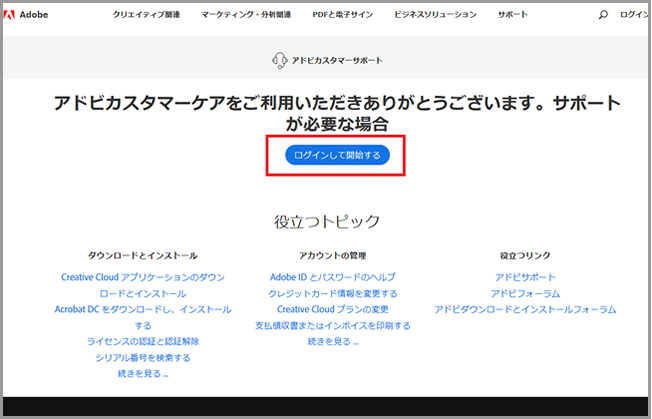Open アドビダウンロードとインストールフォーラム link
This screenshot has width=652, height=419.
point(525,309)
